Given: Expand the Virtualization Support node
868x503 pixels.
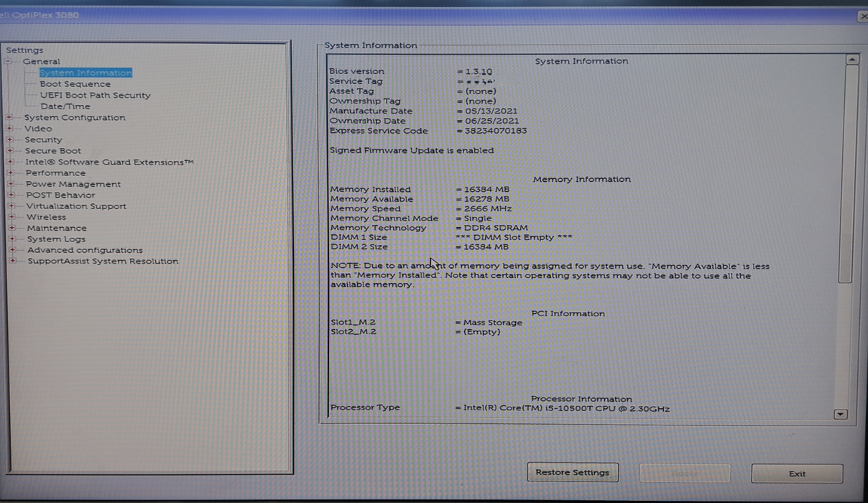Looking at the screenshot, I should 11,206.
